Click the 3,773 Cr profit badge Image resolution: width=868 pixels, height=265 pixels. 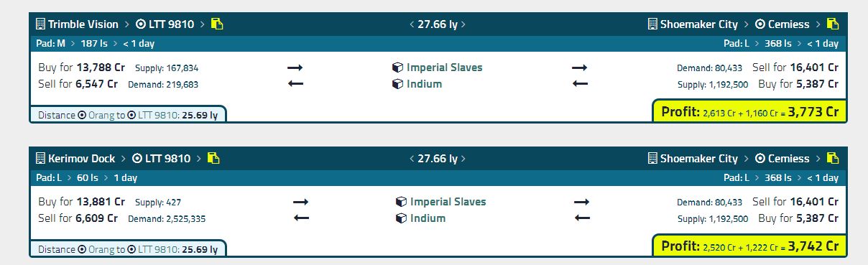pyautogui.click(x=749, y=112)
